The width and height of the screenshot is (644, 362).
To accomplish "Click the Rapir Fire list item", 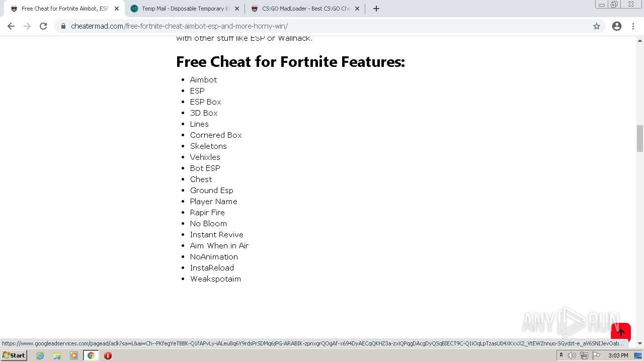I will 207,212.
